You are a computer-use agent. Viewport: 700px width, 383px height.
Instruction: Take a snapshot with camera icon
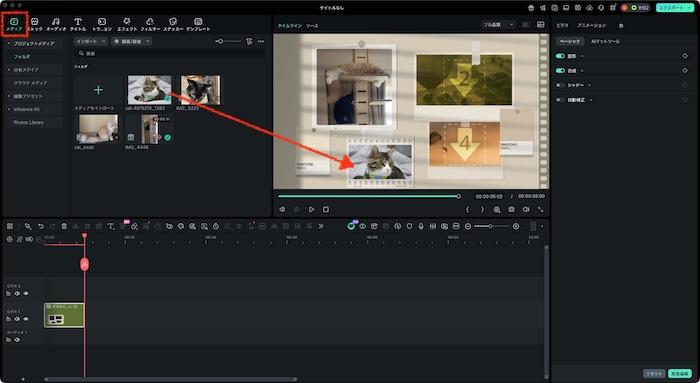(x=512, y=209)
